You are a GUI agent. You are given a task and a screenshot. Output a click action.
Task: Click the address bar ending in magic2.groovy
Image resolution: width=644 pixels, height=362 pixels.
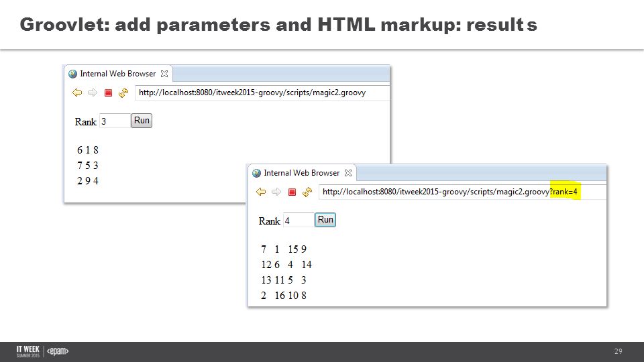click(x=262, y=93)
